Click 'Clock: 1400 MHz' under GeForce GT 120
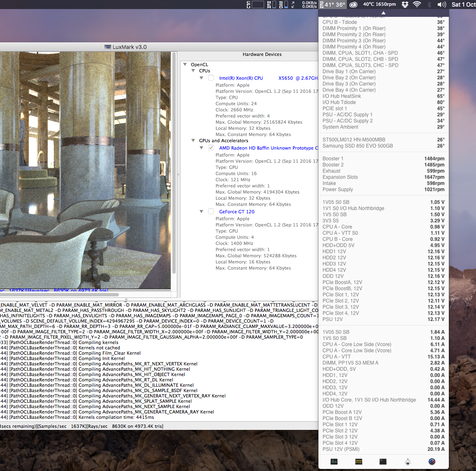Screen dimensions: 476x471 234,243
